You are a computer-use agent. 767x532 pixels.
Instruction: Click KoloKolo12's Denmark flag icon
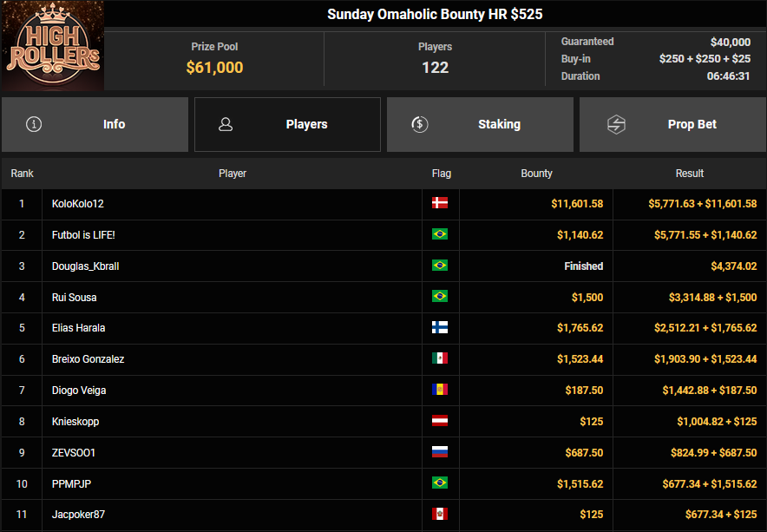(x=440, y=204)
